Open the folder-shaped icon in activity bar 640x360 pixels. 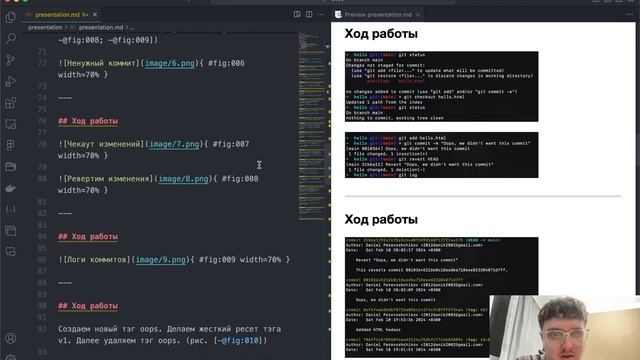11,167
